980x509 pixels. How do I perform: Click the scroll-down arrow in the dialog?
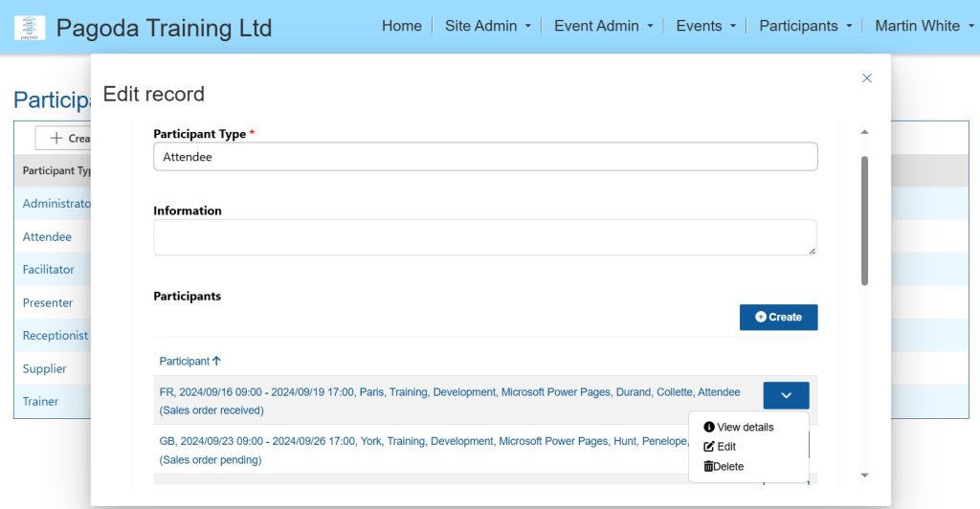[x=864, y=475]
